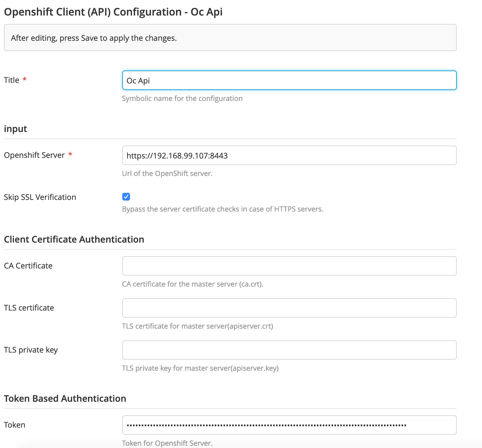Click the Client Certificate Authentication heading
The image size is (482, 448).
coord(74,239)
